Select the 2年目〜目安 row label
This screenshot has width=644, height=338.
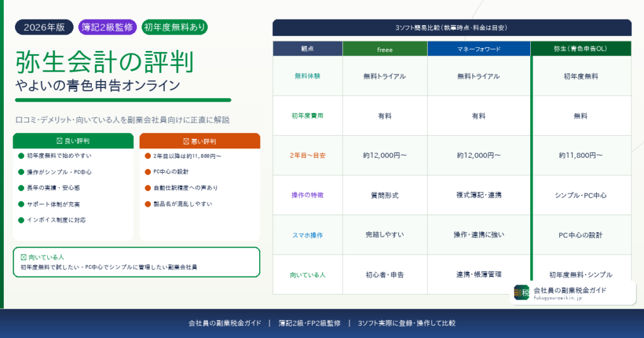[x=307, y=155]
